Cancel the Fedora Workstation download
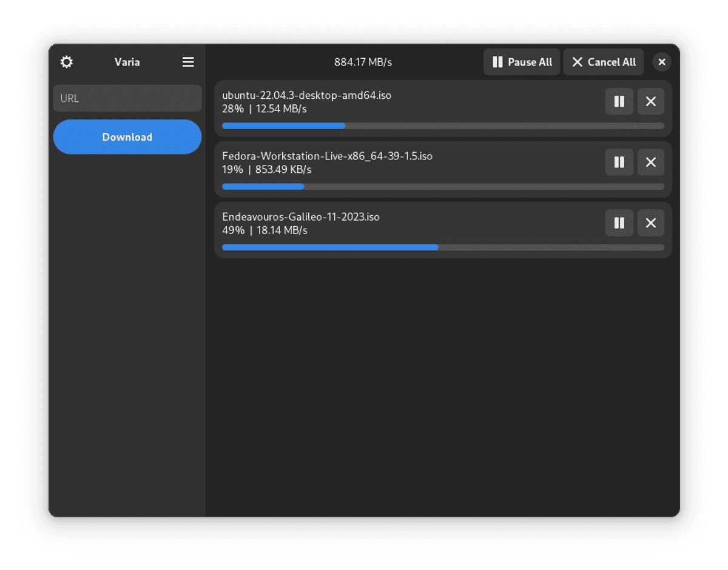The image size is (728, 570). (651, 162)
